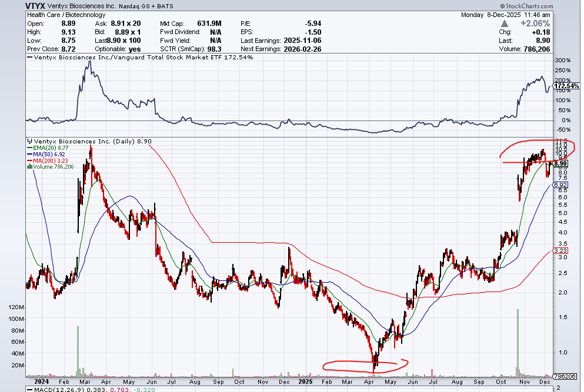Click the Volume value 786,206 in the header
Screen dimensions: 584x392
pyautogui.click(x=536, y=49)
